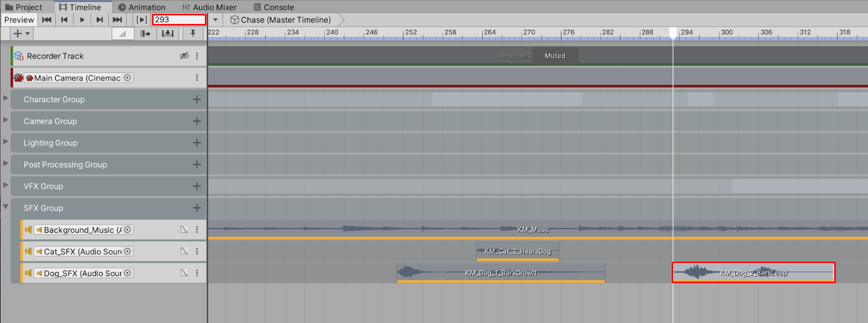
Task: Toggle the Mix edit mode button
Action: pyautogui.click(x=123, y=33)
